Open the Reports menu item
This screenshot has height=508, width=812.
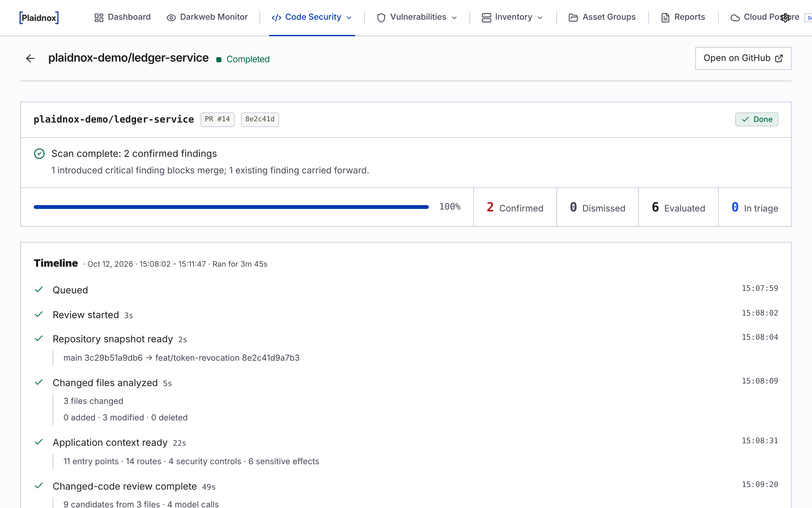(683, 17)
